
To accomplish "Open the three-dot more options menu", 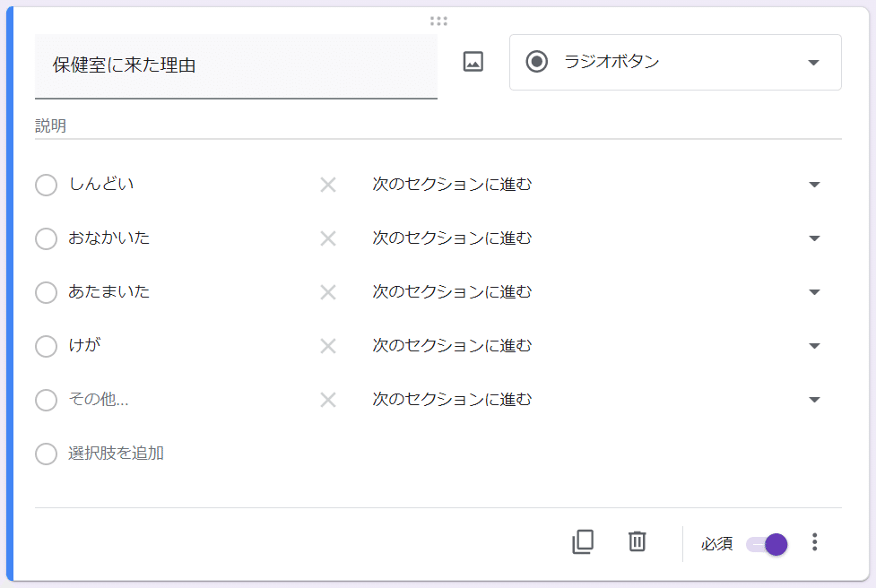I will point(814,542).
